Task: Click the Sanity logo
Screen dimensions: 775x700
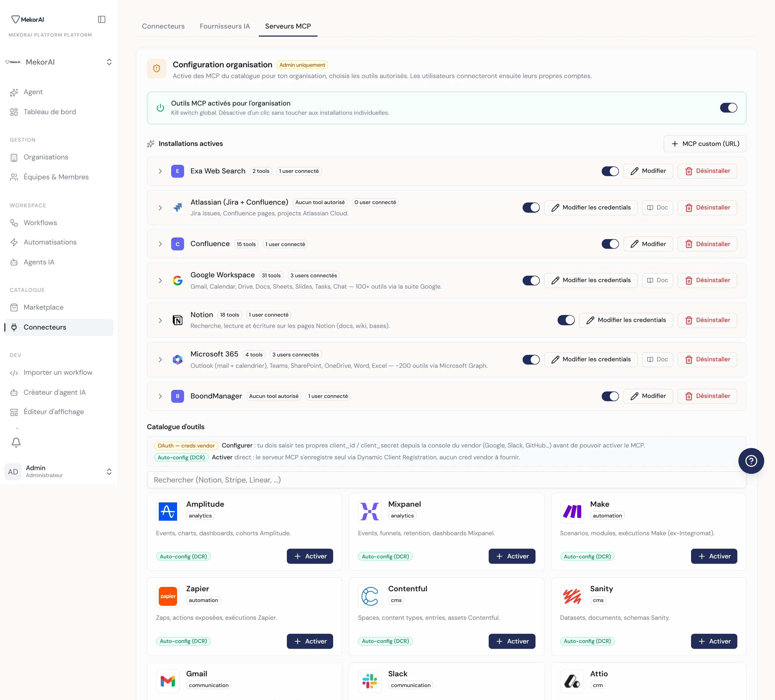Action: (572, 596)
